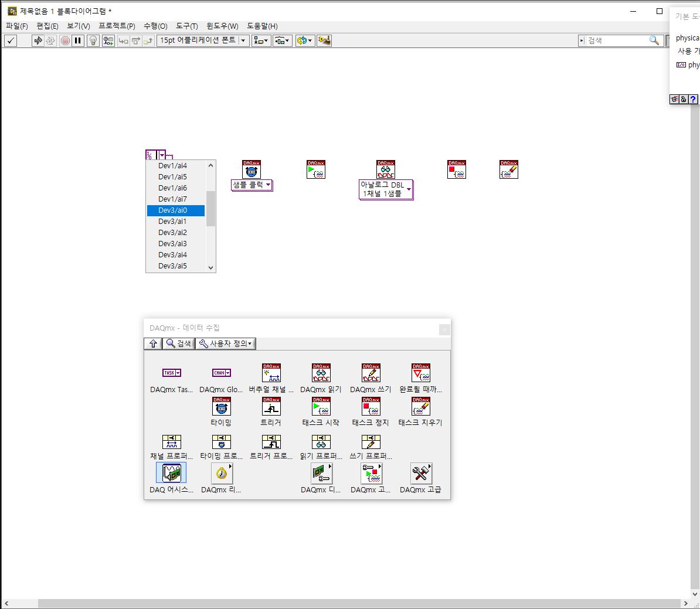
Task: Click the checkmark Enter button in the toolbar
Action: click(11, 40)
